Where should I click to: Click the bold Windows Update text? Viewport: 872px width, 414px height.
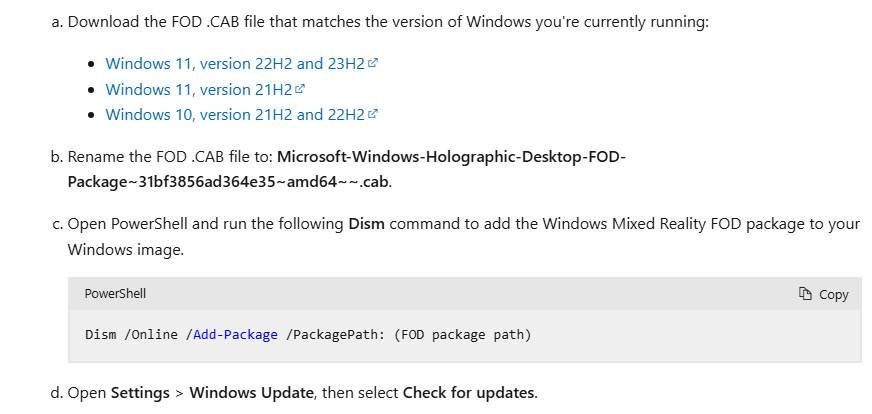tap(252, 392)
